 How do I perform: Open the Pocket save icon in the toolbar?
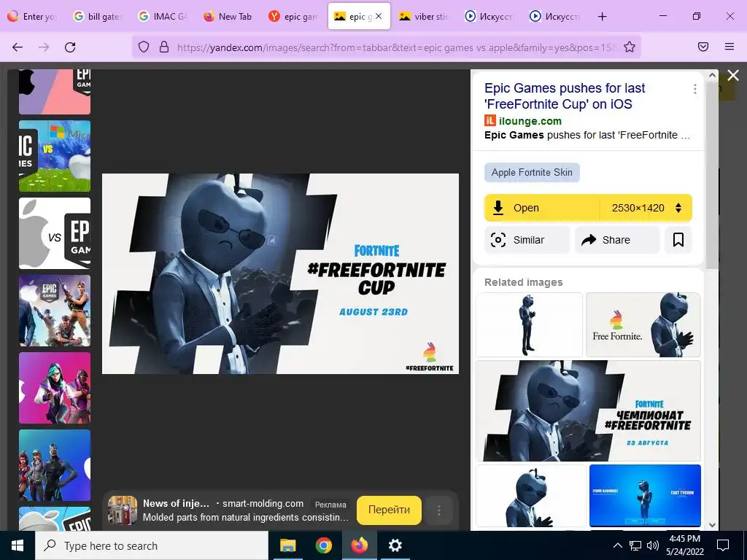click(703, 47)
